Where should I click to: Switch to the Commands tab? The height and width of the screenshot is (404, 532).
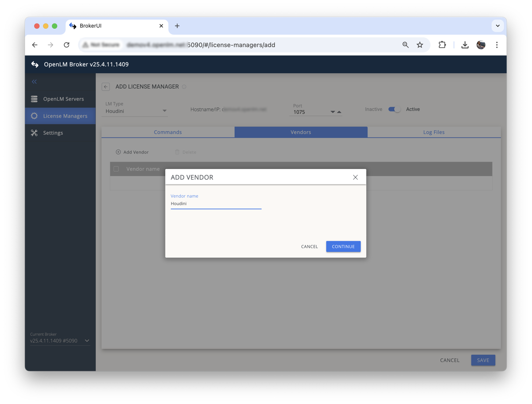[168, 132]
